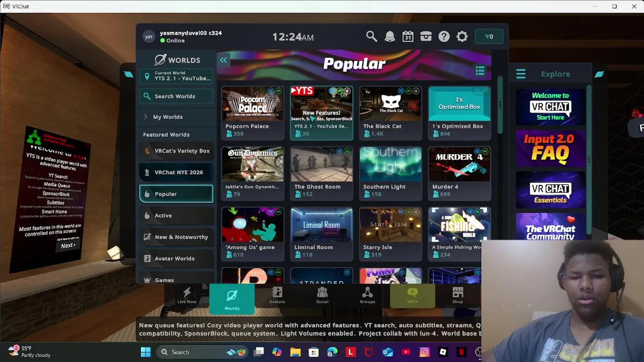Select the Active category
The height and width of the screenshot is (362, 644).
pyautogui.click(x=176, y=215)
